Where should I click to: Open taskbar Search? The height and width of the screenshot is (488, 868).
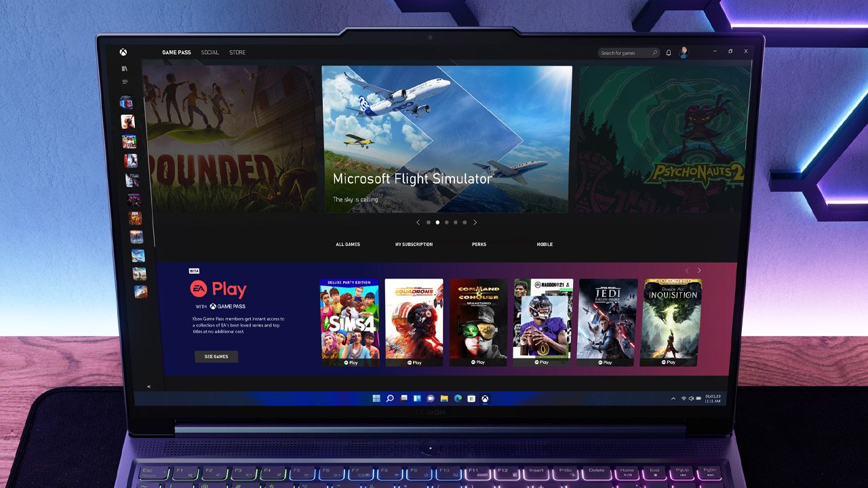(x=390, y=399)
